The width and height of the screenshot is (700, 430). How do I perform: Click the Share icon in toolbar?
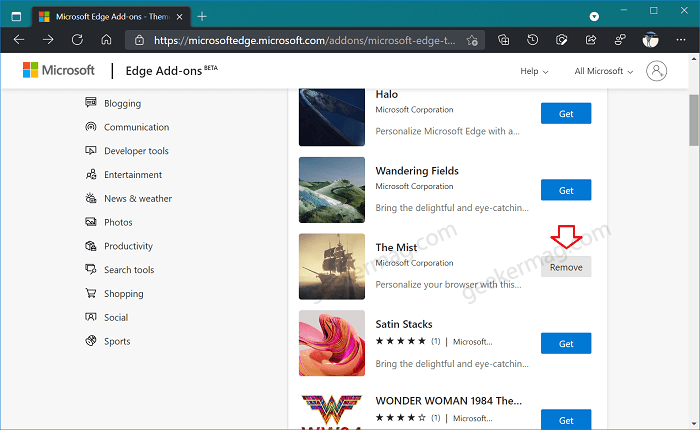tap(591, 40)
